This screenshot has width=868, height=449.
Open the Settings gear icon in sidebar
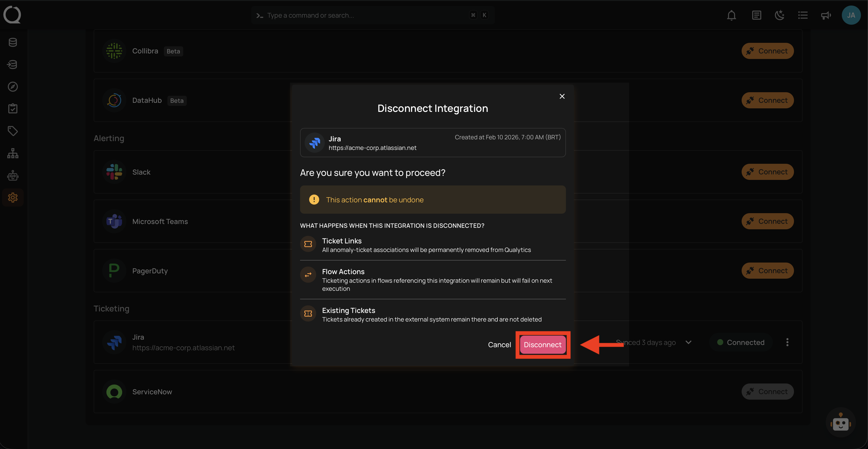pos(13,198)
